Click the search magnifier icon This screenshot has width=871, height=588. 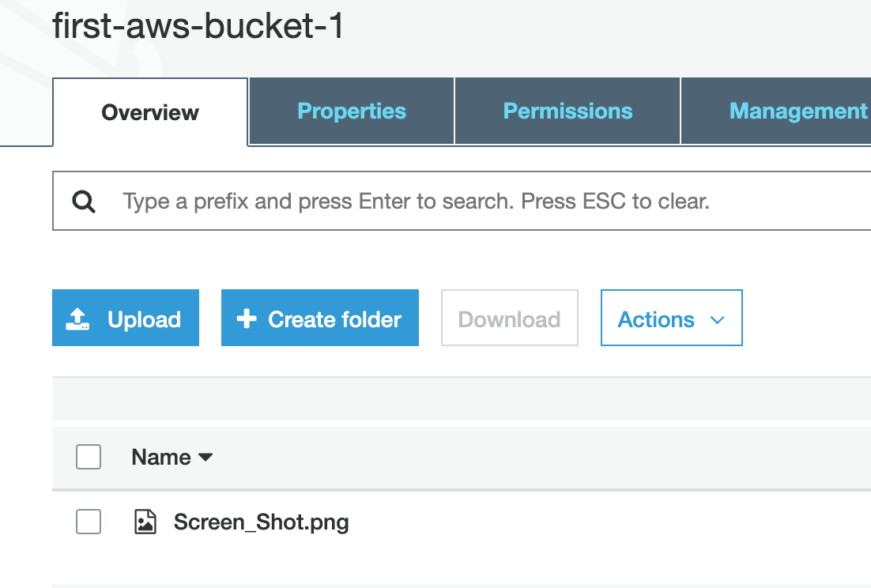click(x=83, y=201)
